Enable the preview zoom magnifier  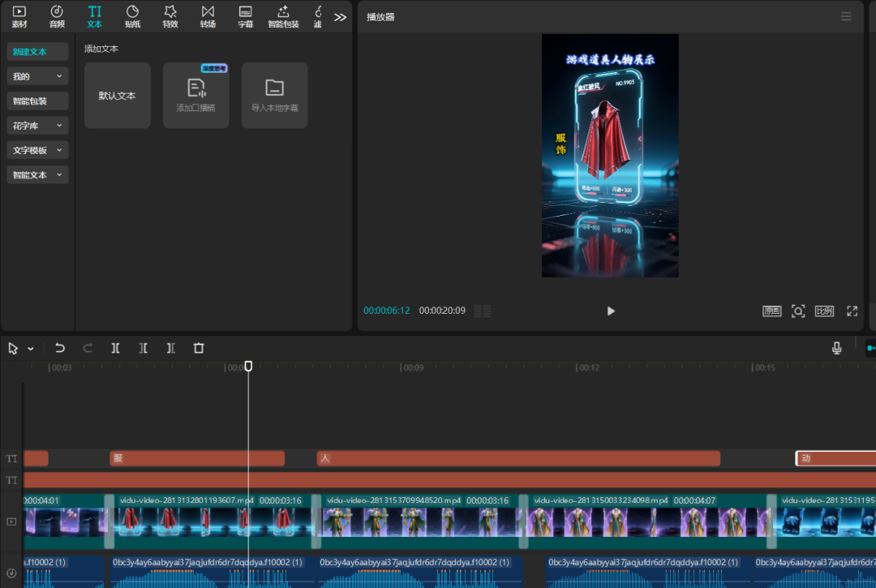tap(798, 311)
